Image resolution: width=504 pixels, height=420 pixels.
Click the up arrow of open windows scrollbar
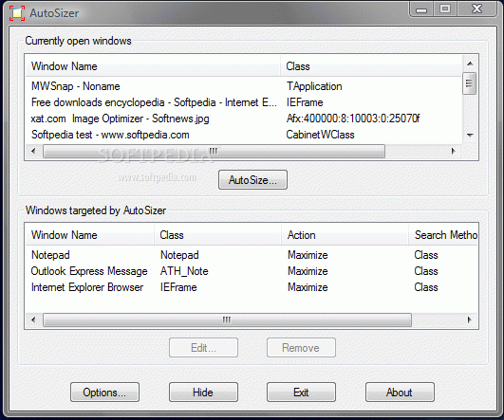[x=470, y=64]
